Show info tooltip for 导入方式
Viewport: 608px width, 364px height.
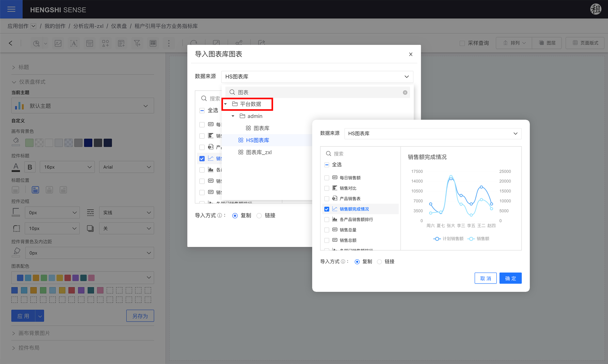(x=343, y=261)
